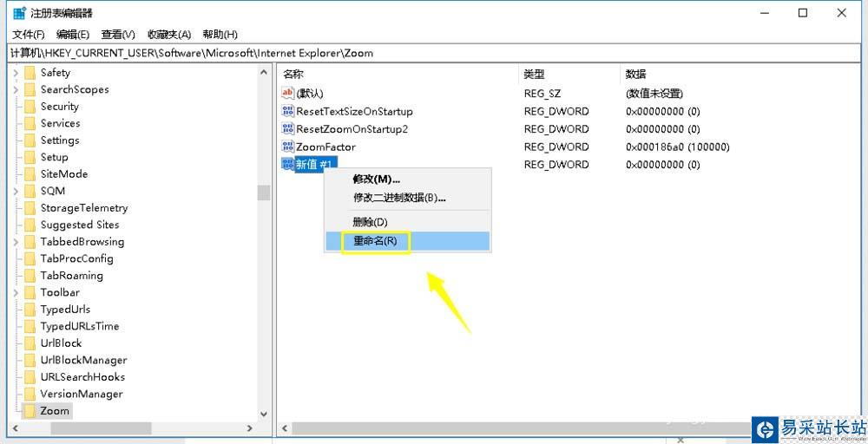868x444 pixels.
Task: Click the Safety folder icon
Action: click(x=30, y=73)
